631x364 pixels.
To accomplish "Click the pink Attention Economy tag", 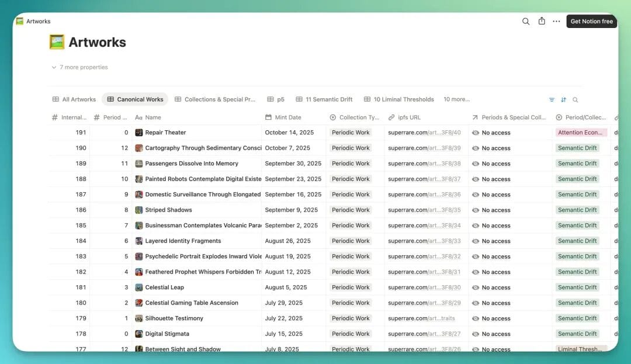I will (580, 133).
